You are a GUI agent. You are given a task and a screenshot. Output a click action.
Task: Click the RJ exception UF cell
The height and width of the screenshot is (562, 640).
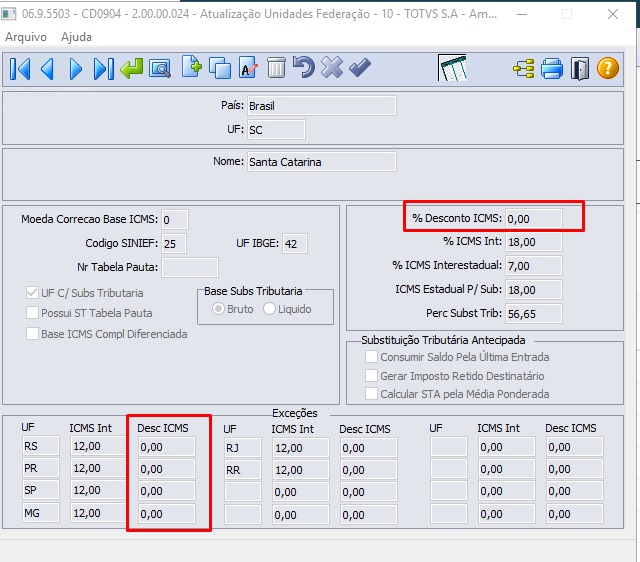coord(242,448)
